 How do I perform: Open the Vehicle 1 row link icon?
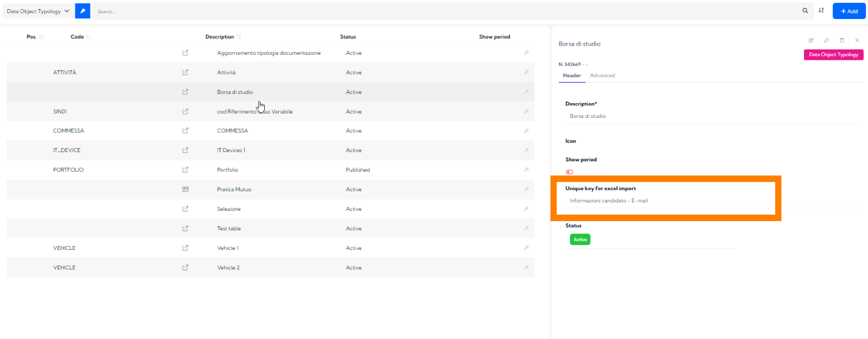[x=186, y=248]
